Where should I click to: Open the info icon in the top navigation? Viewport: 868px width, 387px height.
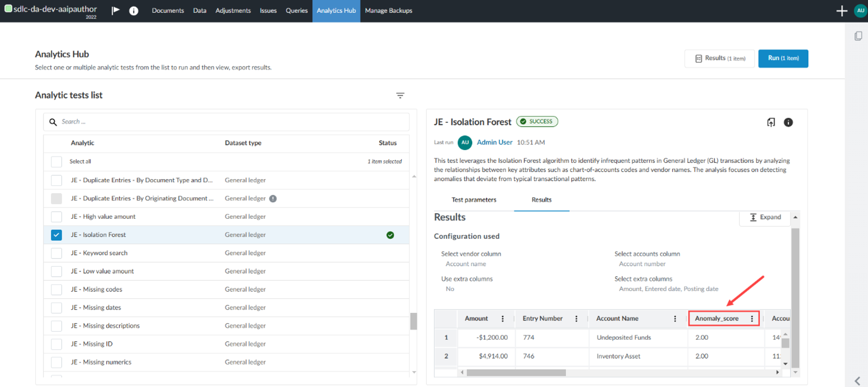point(134,11)
